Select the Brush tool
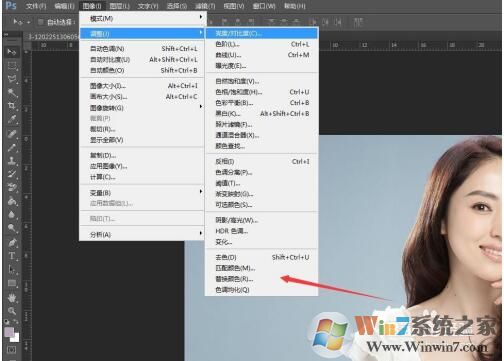 (x=12, y=147)
